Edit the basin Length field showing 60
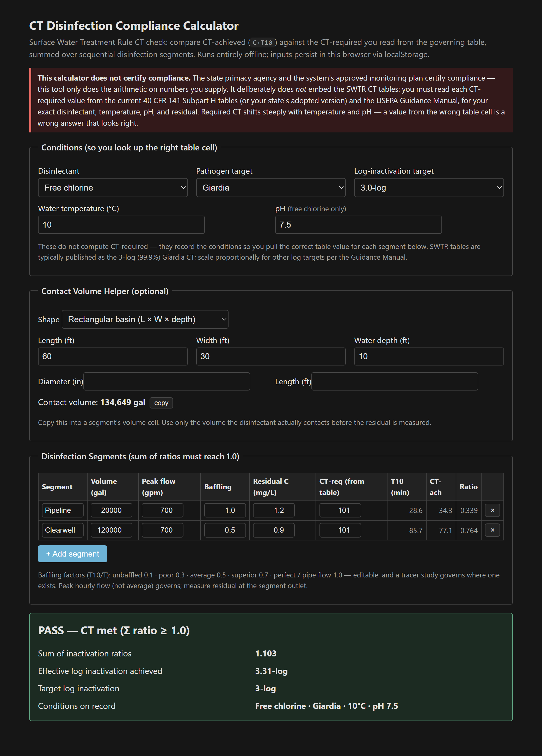Image resolution: width=542 pixels, height=756 pixels. click(113, 356)
